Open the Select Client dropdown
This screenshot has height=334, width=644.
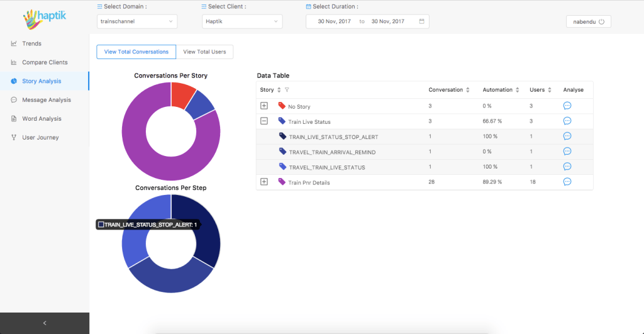point(242,21)
